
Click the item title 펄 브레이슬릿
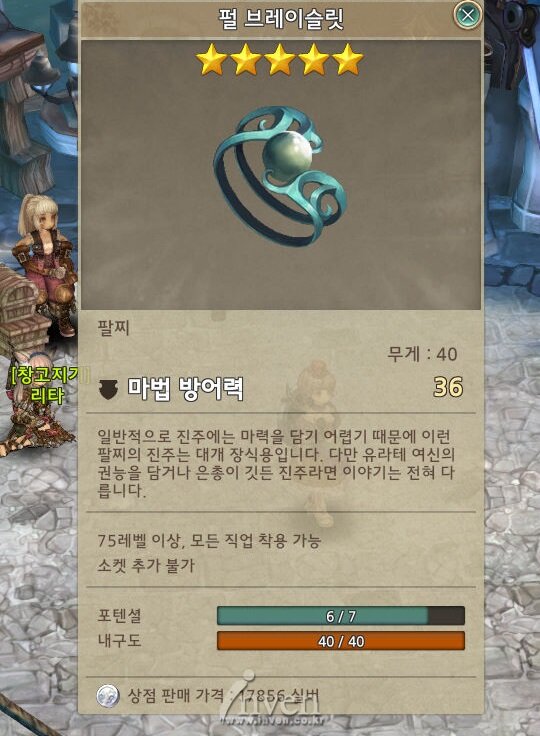[x=281, y=19]
